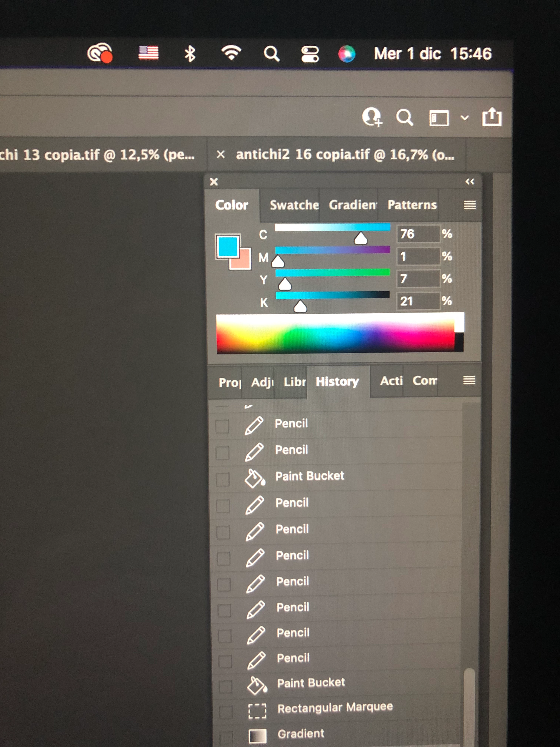Screen dimensions: 560x747
Task: Toggle history brush source box beside Rectangular Marquee
Action: pos(226,712)
